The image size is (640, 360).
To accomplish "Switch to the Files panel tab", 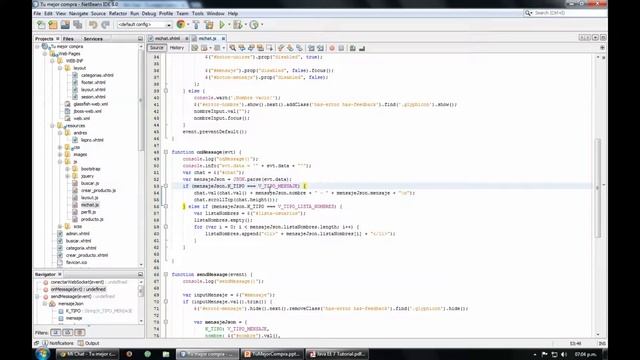I will tap(68, 39).
